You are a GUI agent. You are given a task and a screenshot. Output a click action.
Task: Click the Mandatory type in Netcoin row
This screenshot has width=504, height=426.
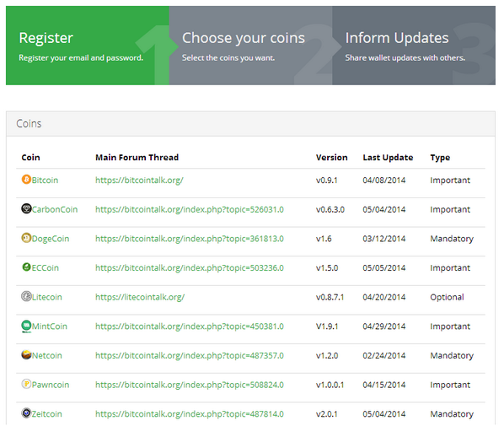[452, 356]
